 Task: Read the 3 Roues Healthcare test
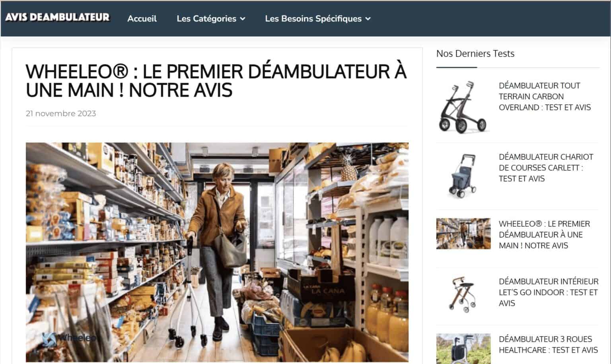point(548,345)
